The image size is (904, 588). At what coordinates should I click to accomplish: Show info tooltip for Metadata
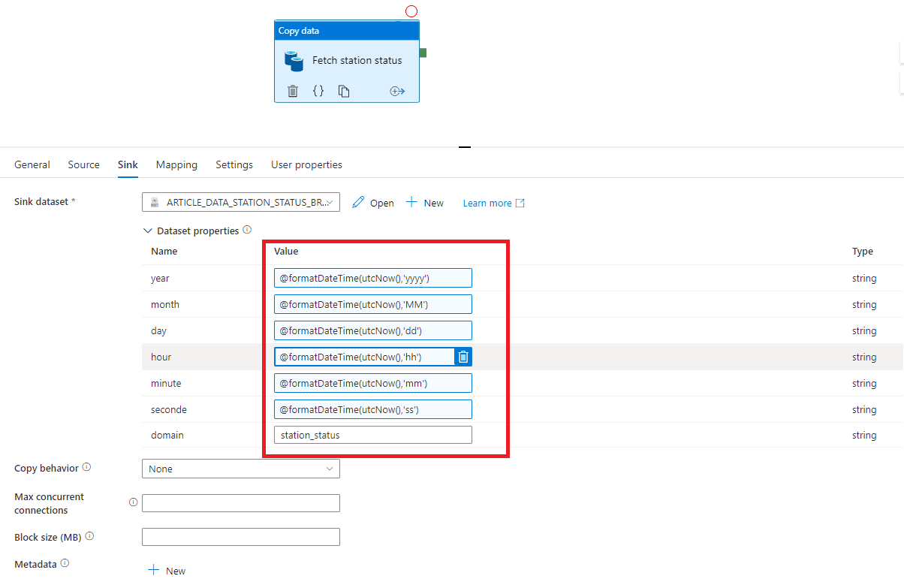pos(65,563)
